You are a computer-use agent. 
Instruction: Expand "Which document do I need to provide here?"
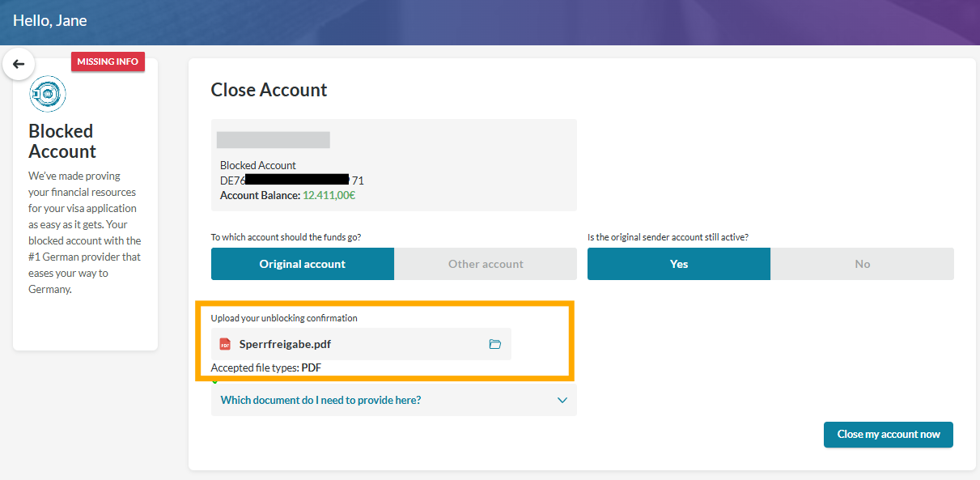[x=394, y=400]
